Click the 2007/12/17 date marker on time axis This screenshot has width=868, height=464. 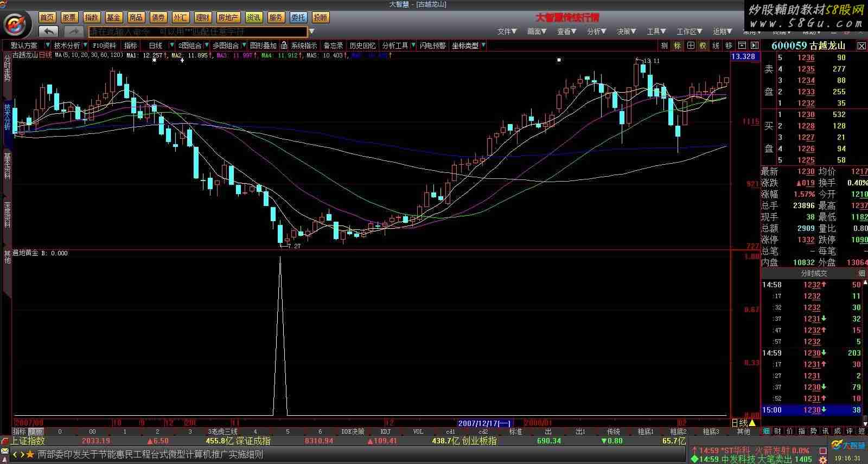click(x=484, y=423)
